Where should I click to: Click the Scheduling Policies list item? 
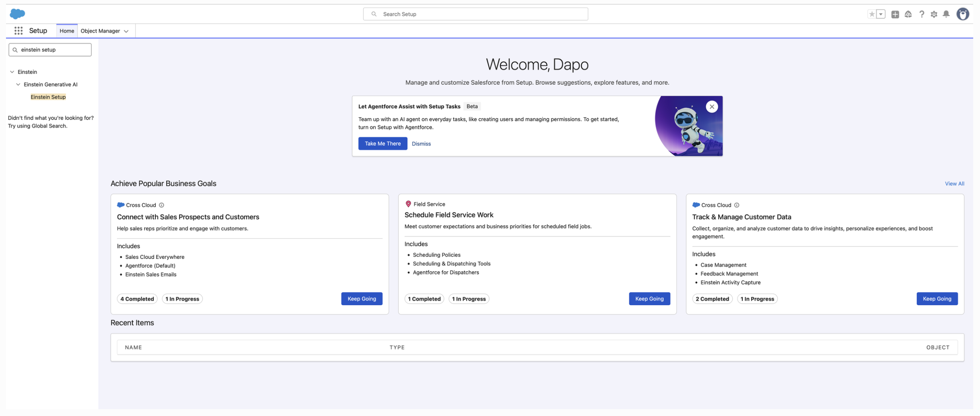[436, 255]
